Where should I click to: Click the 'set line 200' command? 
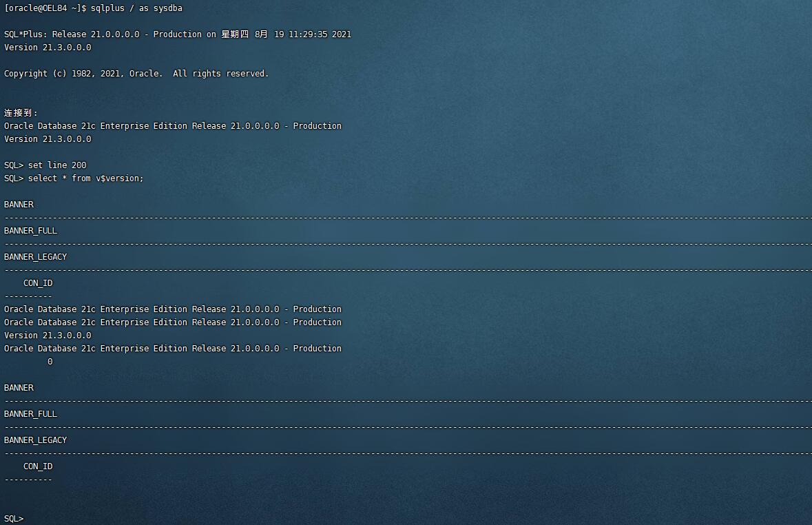click(x=57, y=165)
